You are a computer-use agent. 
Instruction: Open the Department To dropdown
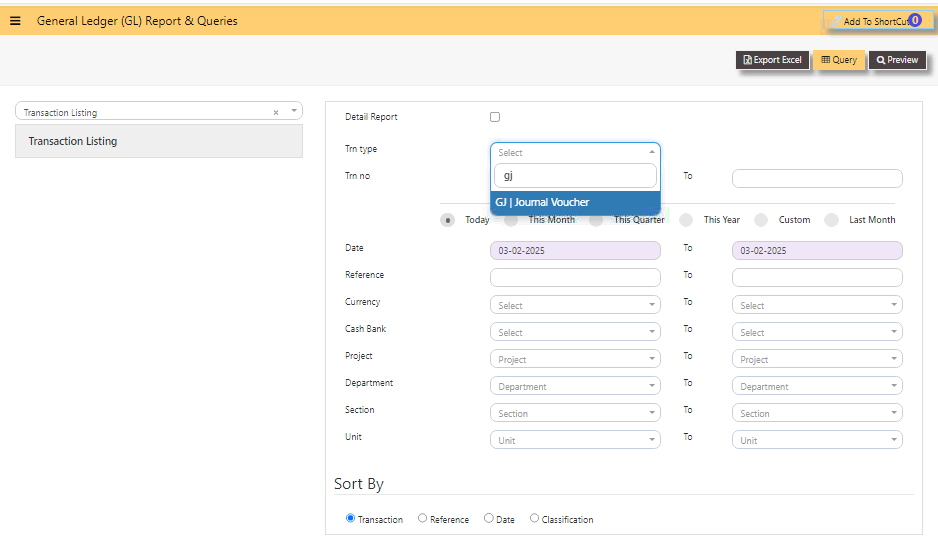[817, 386]
